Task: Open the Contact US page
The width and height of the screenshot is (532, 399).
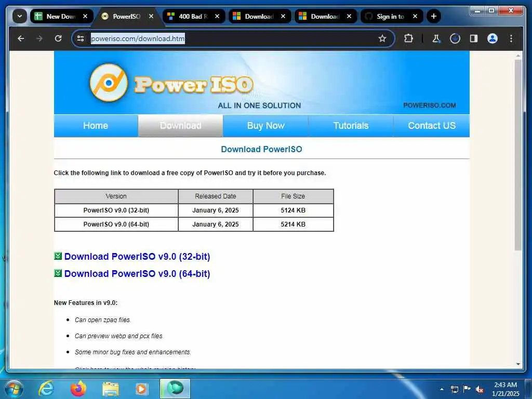Action: click(432, 126)
